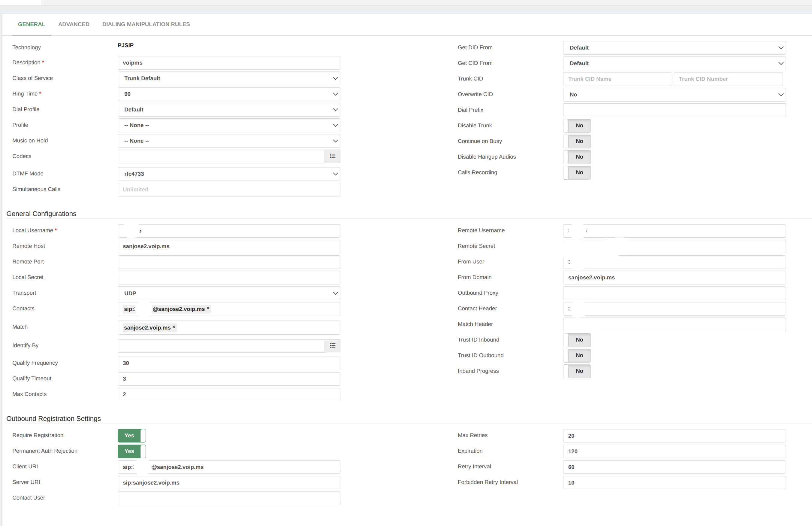This screenshot has height=526, width=812.
Task: Open the Overwrite CID dropdown
Action: (674, 95)
